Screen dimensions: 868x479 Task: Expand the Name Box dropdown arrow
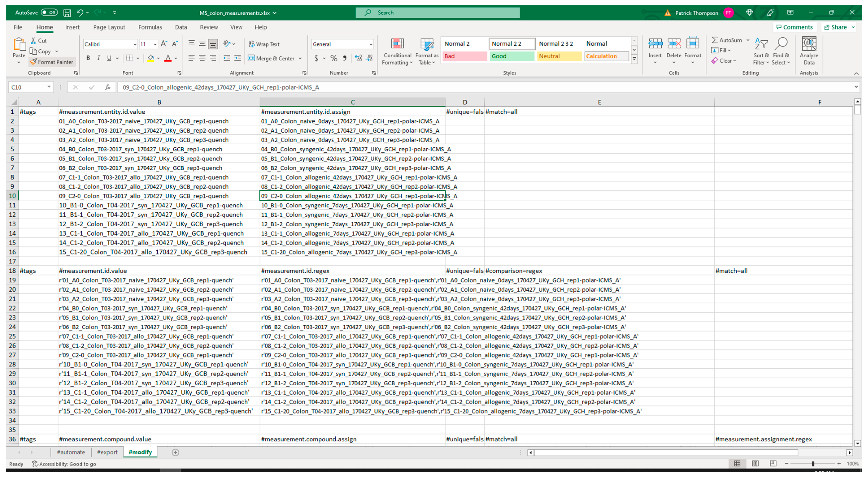pyautogui.click(x=49, y=87)
